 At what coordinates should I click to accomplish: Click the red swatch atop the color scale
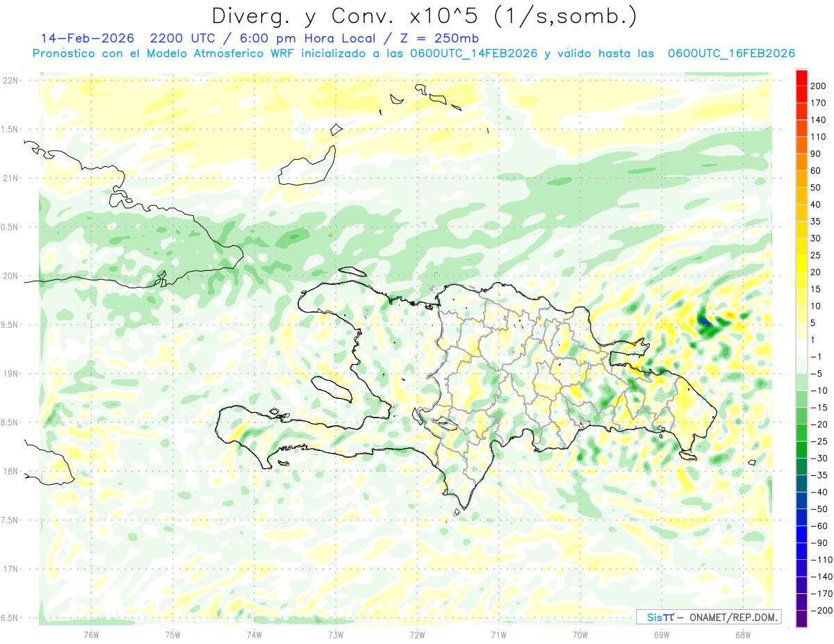click(x=801, y=78)
